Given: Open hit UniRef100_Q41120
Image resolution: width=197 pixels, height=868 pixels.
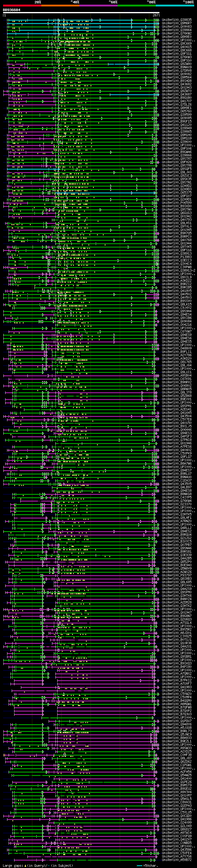Looking at the screenshot, I should 177,125.
